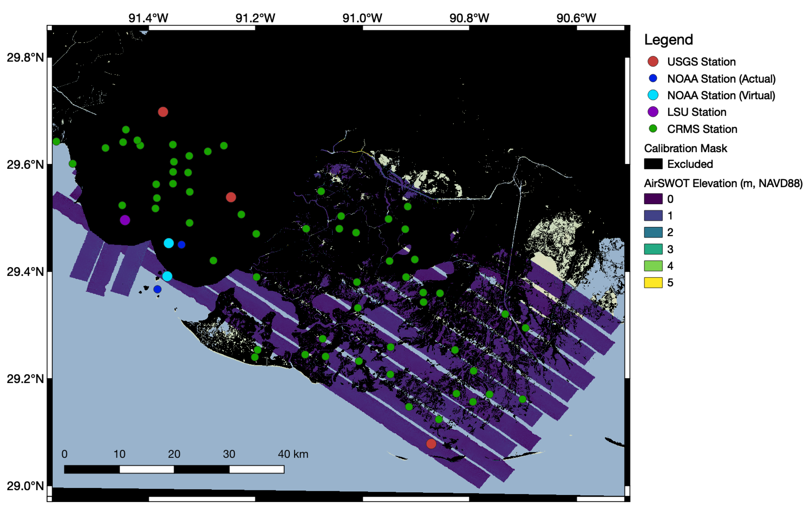The image size is (812, 511).
Task: Click the black Excluded mask swatch
Action: [x=653, y=164]
